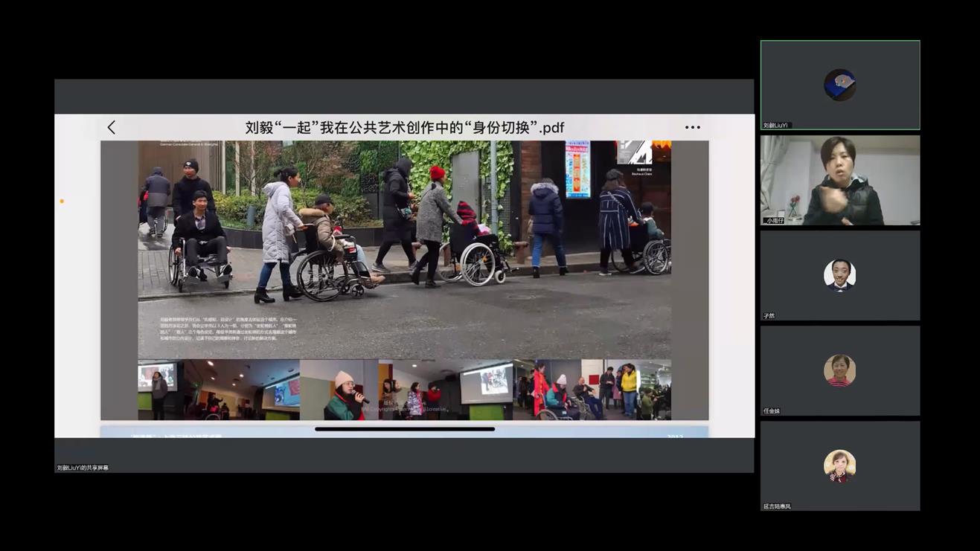
Task: Open the three-dot more options menu
Action: pos(692,127)
